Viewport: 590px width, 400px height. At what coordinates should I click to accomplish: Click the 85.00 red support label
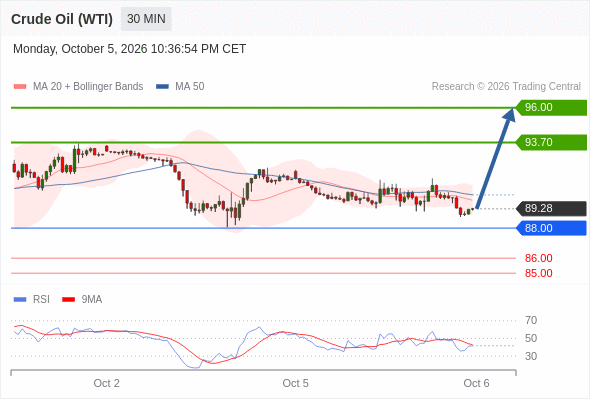click(538, 273)
